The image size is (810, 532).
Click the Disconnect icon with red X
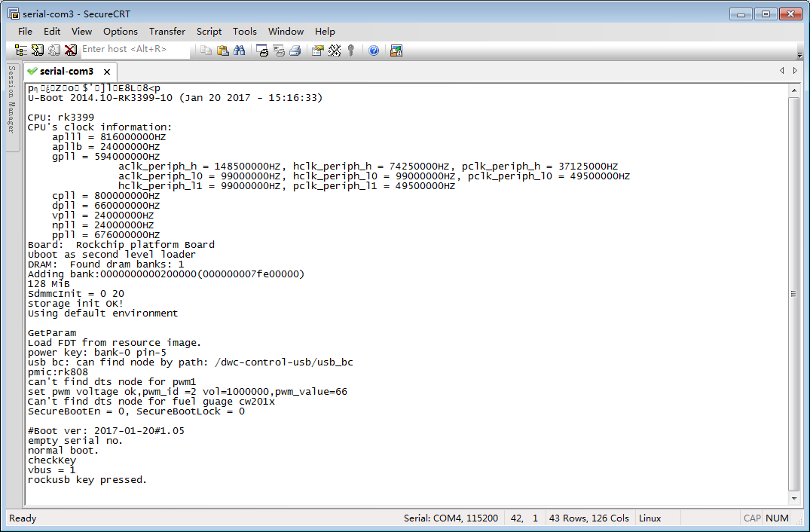coord(70,50)
